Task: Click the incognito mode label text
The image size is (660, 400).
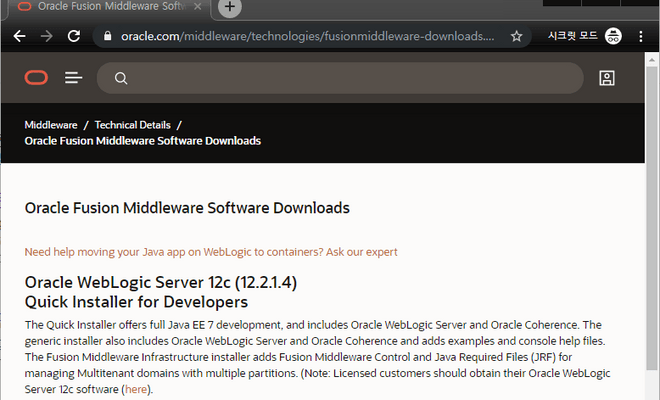Action: 572,36
